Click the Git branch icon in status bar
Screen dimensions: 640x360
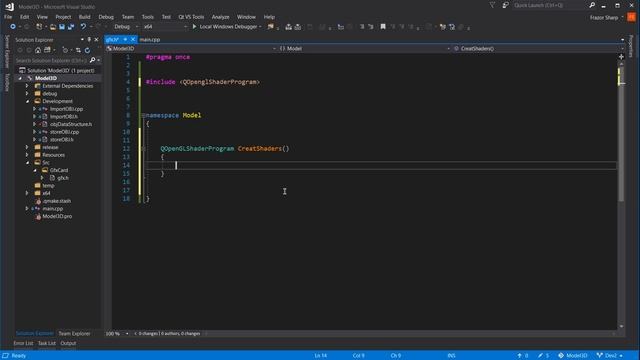click(600, 356)
